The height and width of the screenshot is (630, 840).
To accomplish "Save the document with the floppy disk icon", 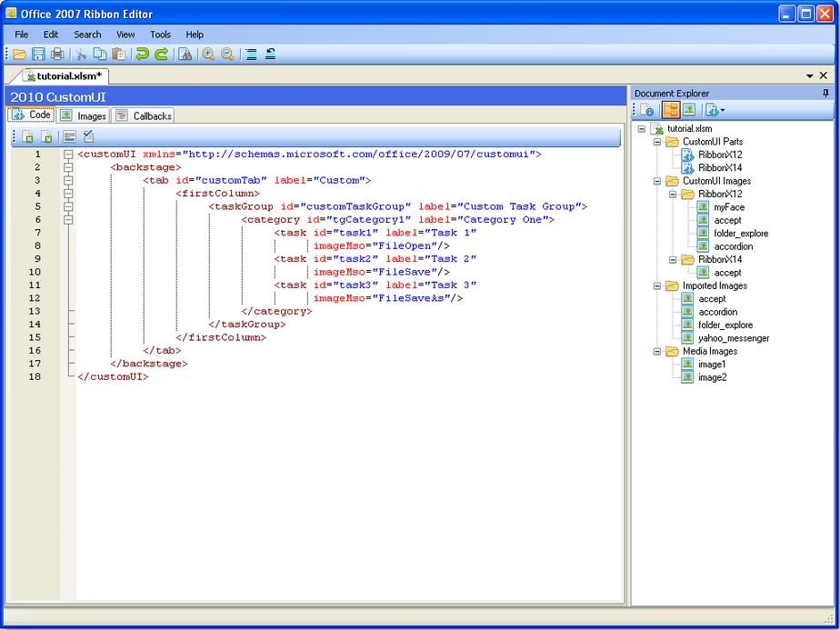I will 38,55.
